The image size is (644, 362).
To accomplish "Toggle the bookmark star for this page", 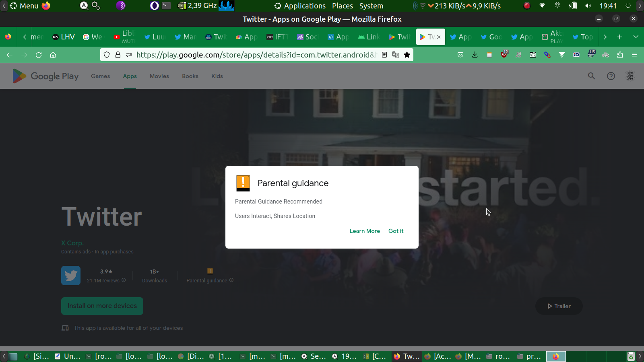I will coord(407,55).
